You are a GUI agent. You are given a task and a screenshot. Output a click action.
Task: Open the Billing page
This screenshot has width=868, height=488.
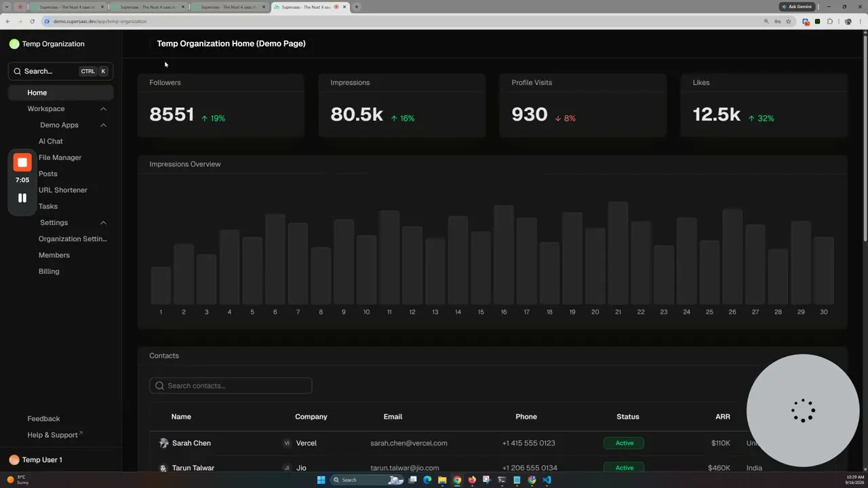[x=49, y=272]
